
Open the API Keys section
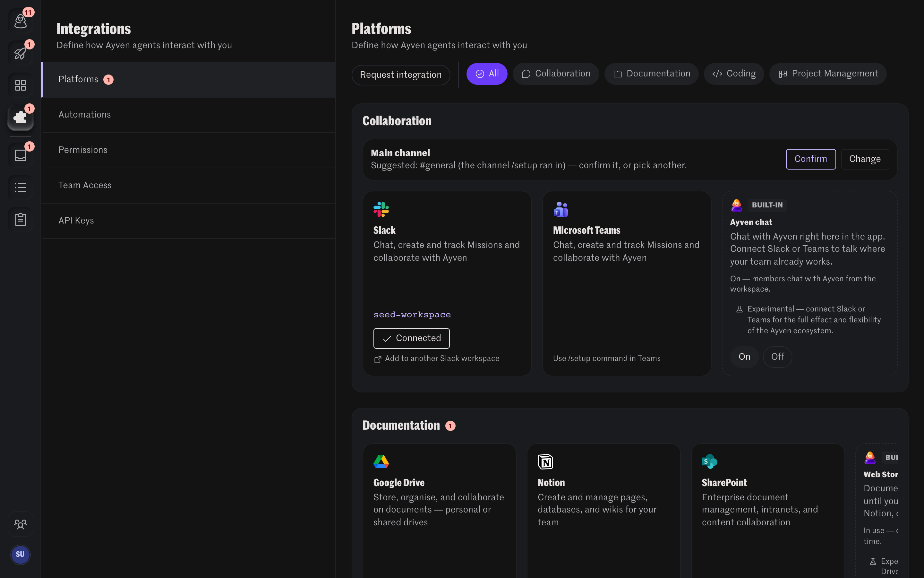pyautogui.click(x=188, y=221)
